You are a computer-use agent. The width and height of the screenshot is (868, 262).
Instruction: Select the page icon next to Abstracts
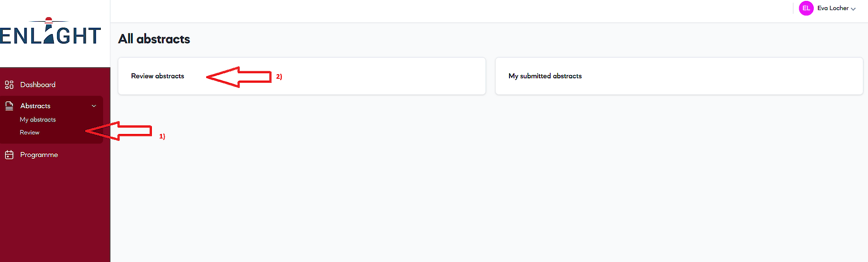9,105
